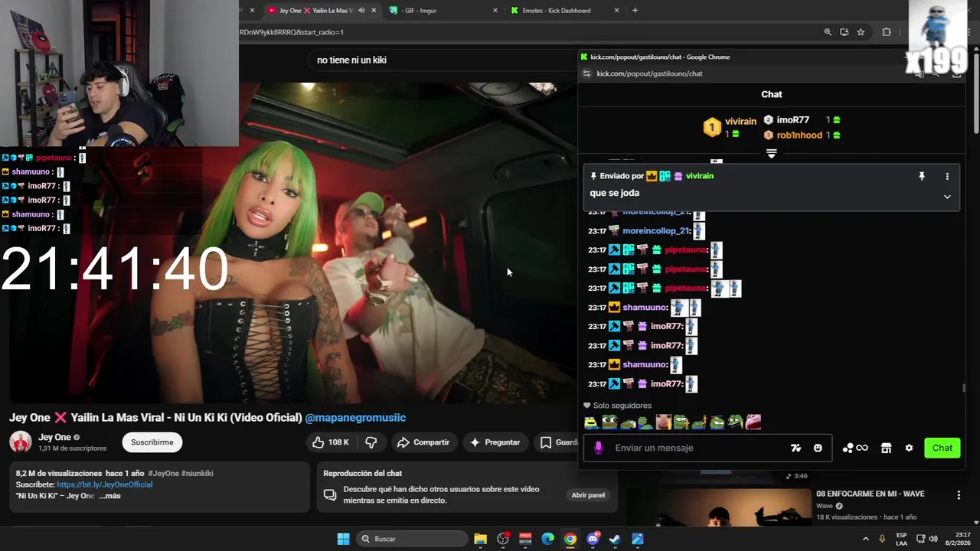The image size is (980, 551).
Task: Open Jey One channel avatar
Action: (21, 442)
